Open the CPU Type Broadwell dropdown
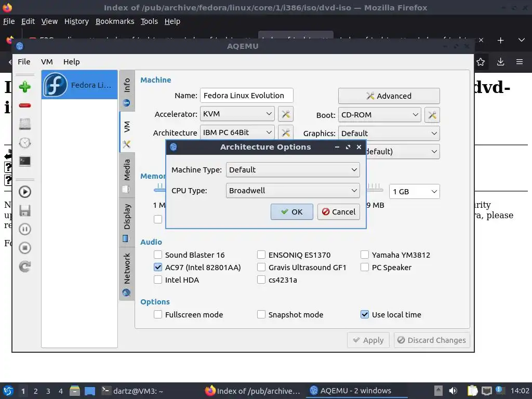This screenshot has height=399, width=532. pyautogui.click(x=293, y=190)
